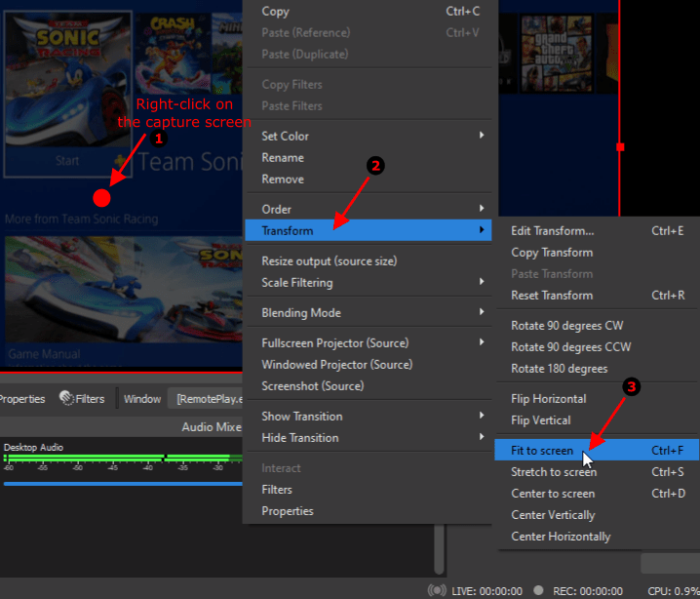Open the Set Color submenu
This screenshot has width=700, height=599.
369,137
